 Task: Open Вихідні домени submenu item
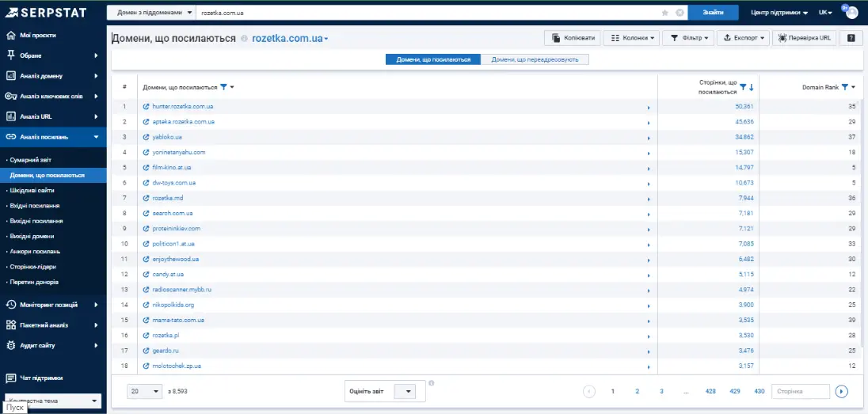click(31, 237)
